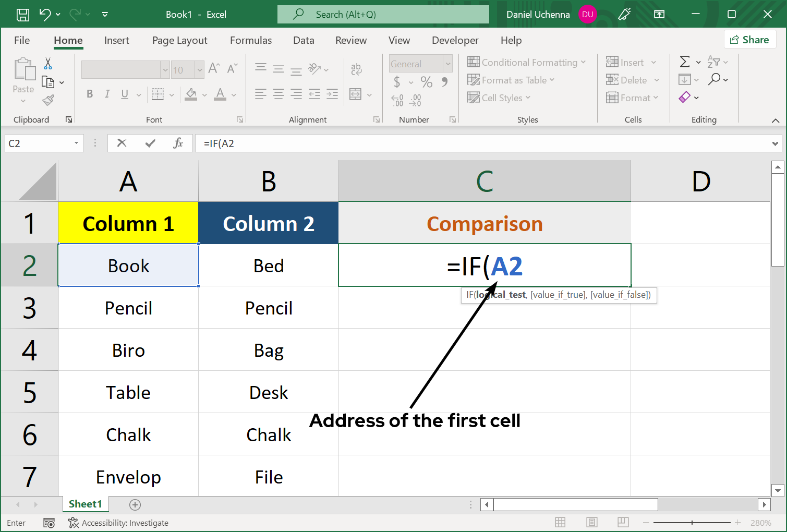Add a new sheet with the plus button

pyautogui.click(x=135, y=504)
